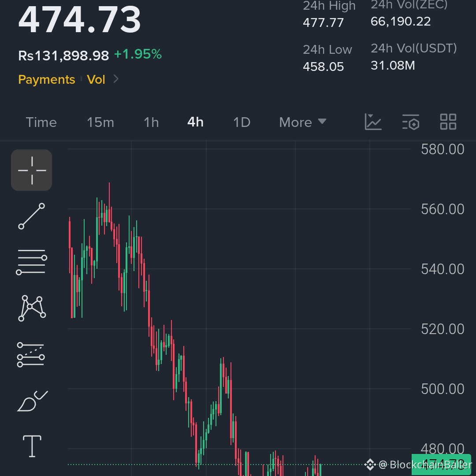Select the XABCD pattern drawing tool
The height and width of the screenshot is (476, 476).
pyautogui.click(x=32, y=308)
